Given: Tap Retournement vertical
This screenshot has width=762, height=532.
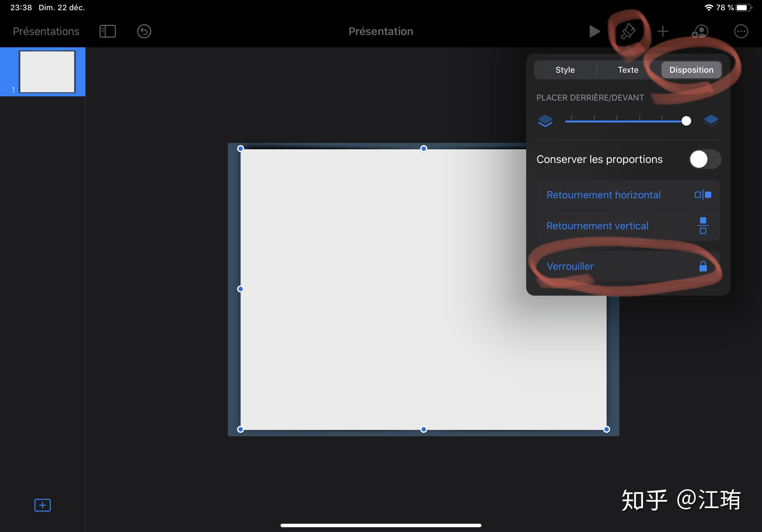Looking at the screenshot, I should tap(628, 225).
